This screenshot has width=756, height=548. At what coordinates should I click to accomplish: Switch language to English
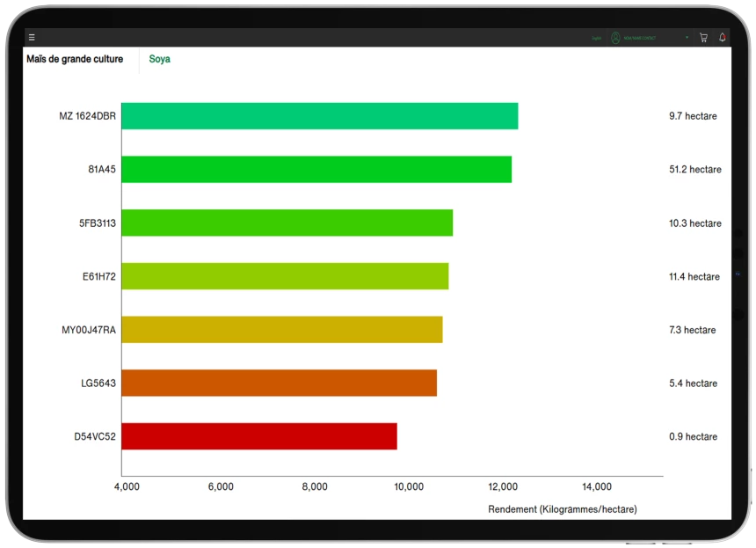point(596,38)
